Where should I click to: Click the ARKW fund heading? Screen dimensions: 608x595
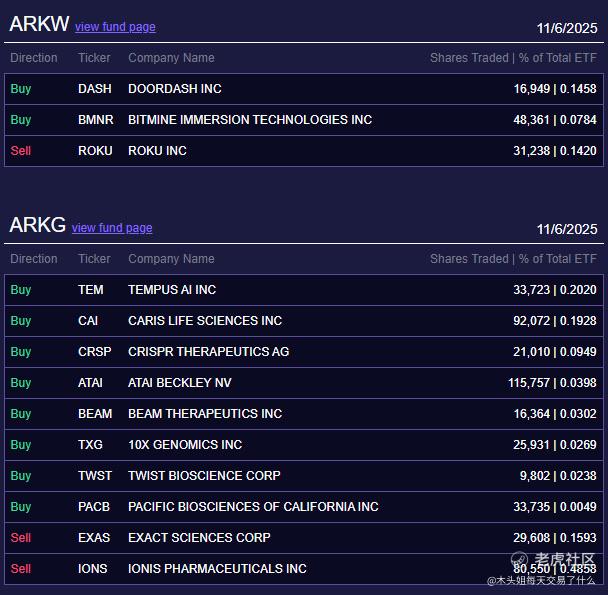pyautogui.click(x=39, y=24)
